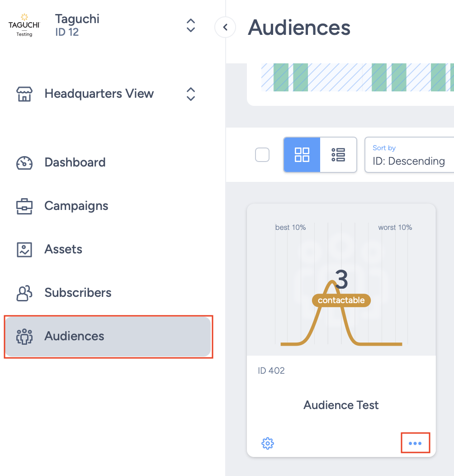This screenshot has width=454, height=476.
Task: Select Audiences in the navigation menu
Action: coord(74,336)
